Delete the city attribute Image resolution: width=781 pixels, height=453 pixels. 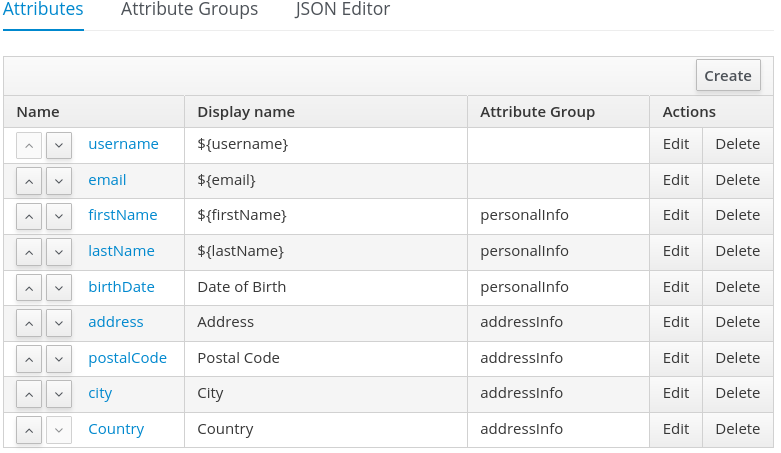click(738, 393)
